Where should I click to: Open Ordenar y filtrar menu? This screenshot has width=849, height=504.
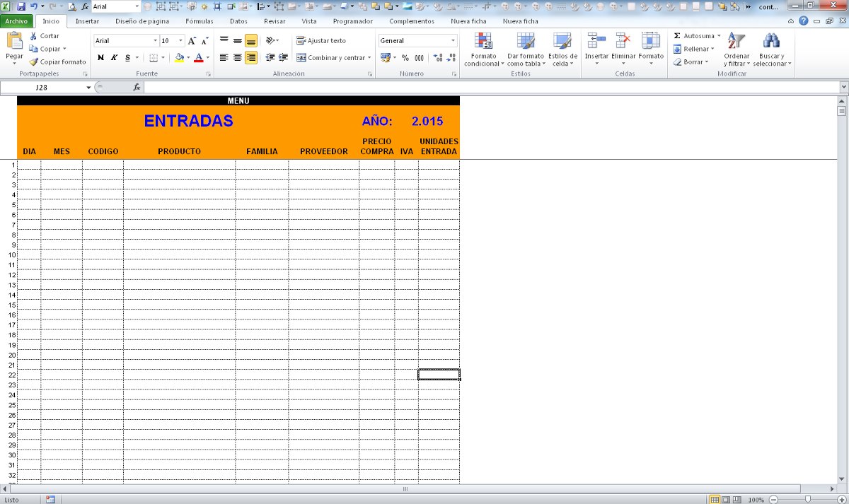tap(737, 49)
